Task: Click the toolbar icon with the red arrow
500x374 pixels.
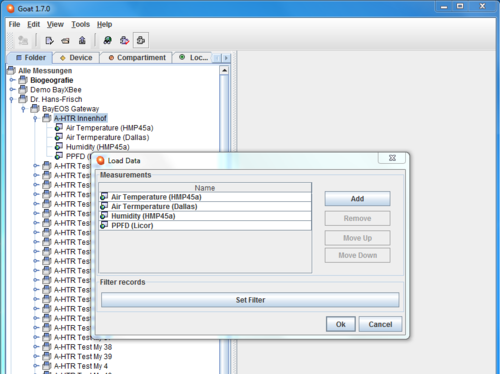Action: click(x=124, y=41)
